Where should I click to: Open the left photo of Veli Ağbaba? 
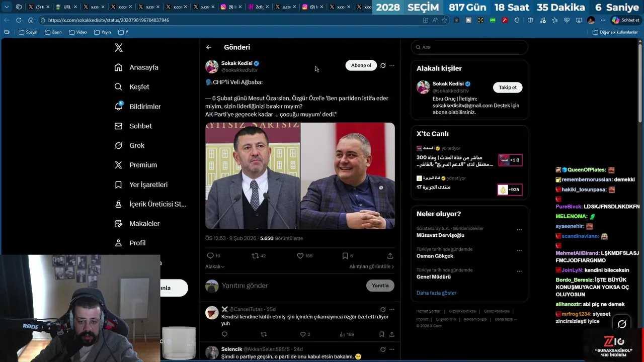pyautogui.click(x=253, y=176)
